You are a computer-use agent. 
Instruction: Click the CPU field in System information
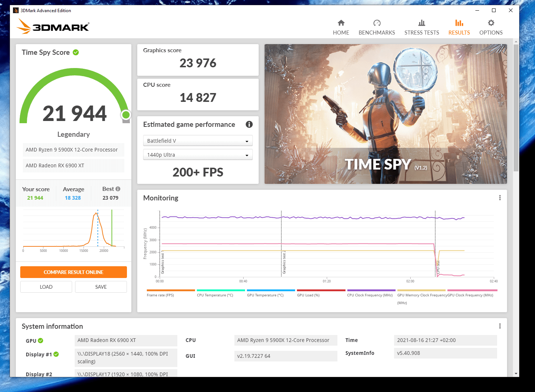pos(286,340)
